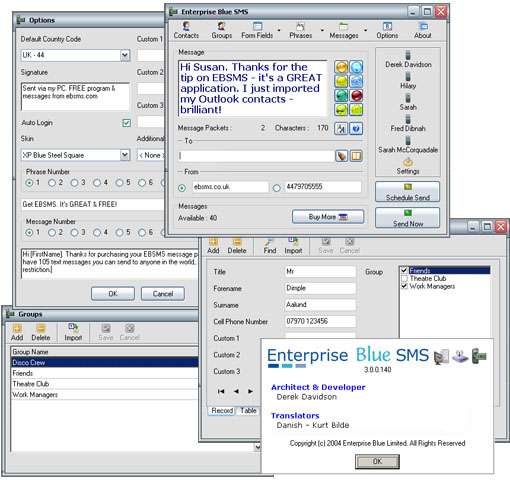Screen dimensions: 510x480
Task: Open the Default Country Code dropdown
Action: coord(125,55)
